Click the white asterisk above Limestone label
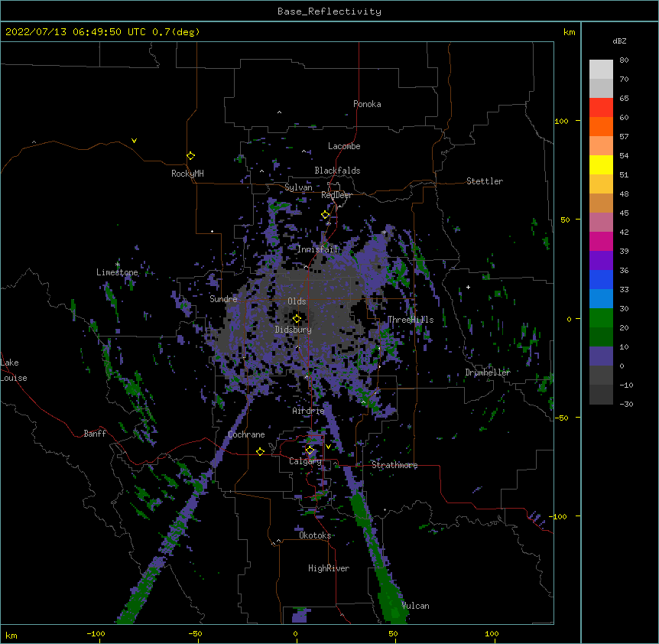 (118, 265)
